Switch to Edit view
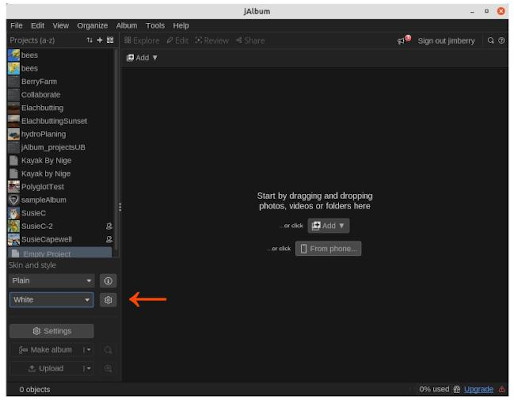This screenshot has height=400, width=514. [178, 41]
